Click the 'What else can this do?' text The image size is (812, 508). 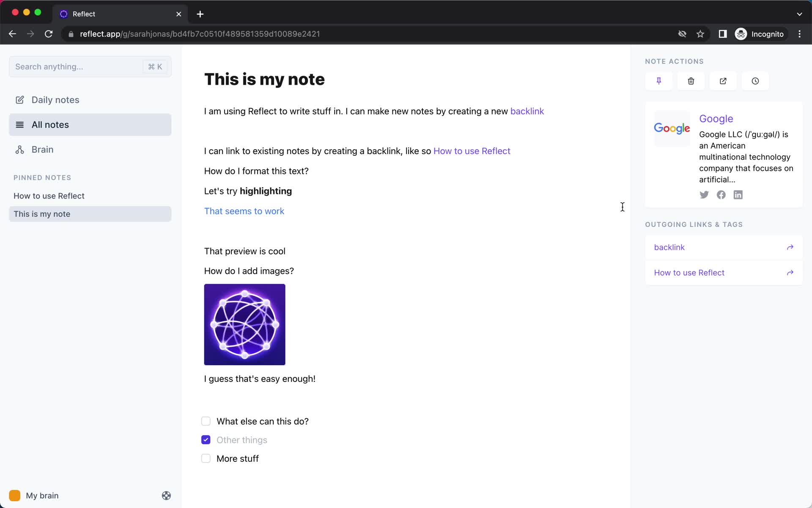263,421
